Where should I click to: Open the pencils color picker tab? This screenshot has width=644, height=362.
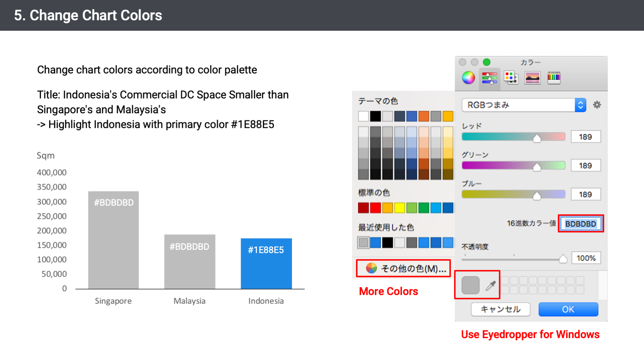(x=554, y=77)
